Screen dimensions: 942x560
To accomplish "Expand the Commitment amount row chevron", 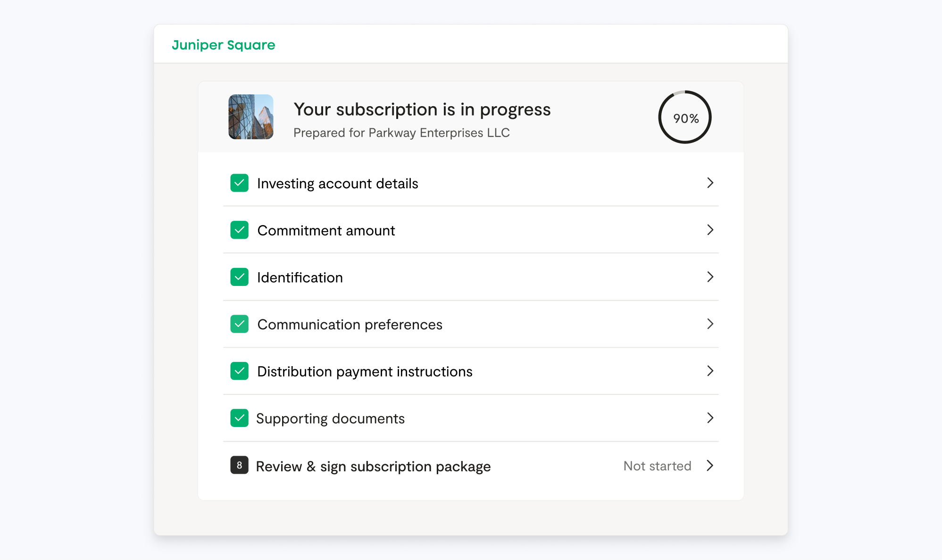I will pos(710,230).
